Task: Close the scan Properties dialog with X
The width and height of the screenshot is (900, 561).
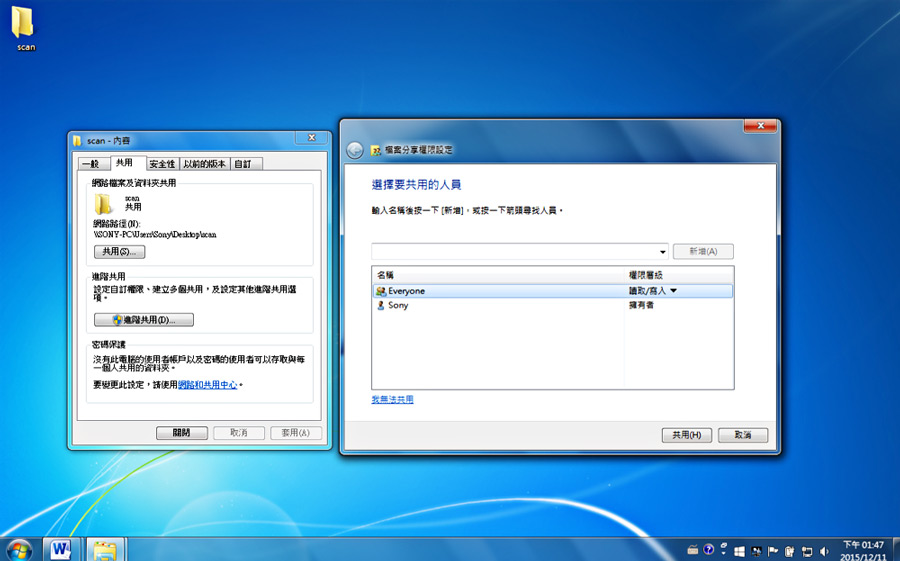Action: pos(312,138)
